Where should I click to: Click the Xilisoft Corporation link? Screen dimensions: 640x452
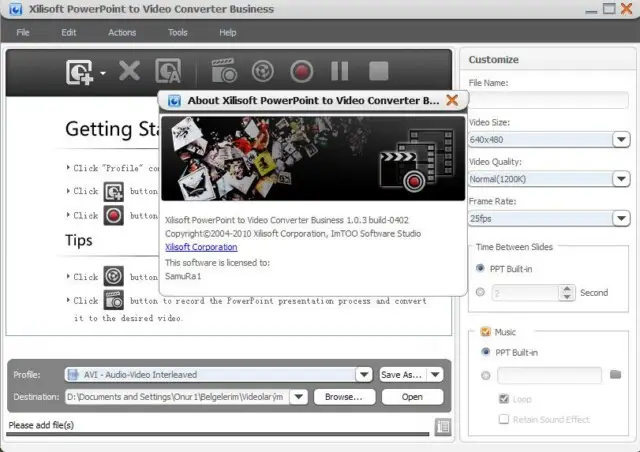pyautogui.click(x=201, y=247)
